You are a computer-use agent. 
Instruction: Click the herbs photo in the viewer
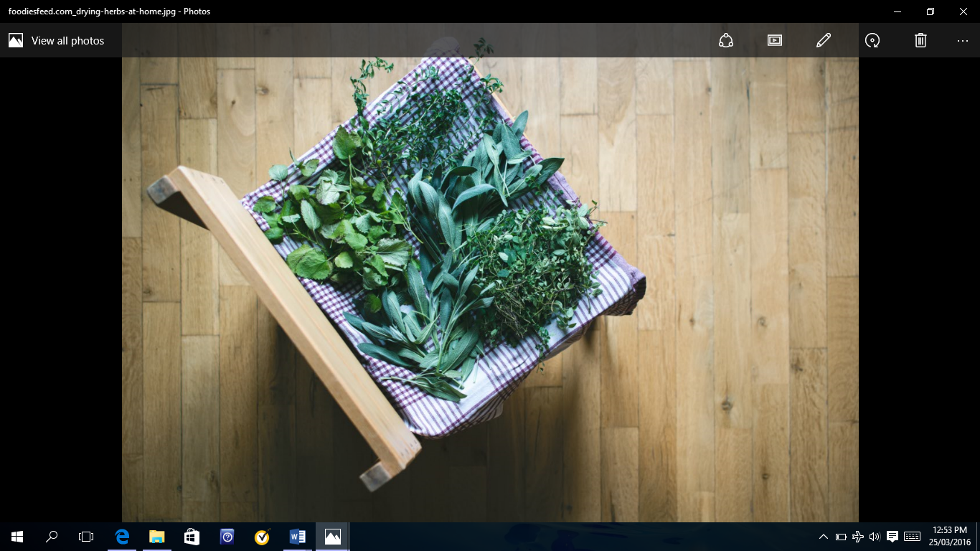click(x=490, y=290)
